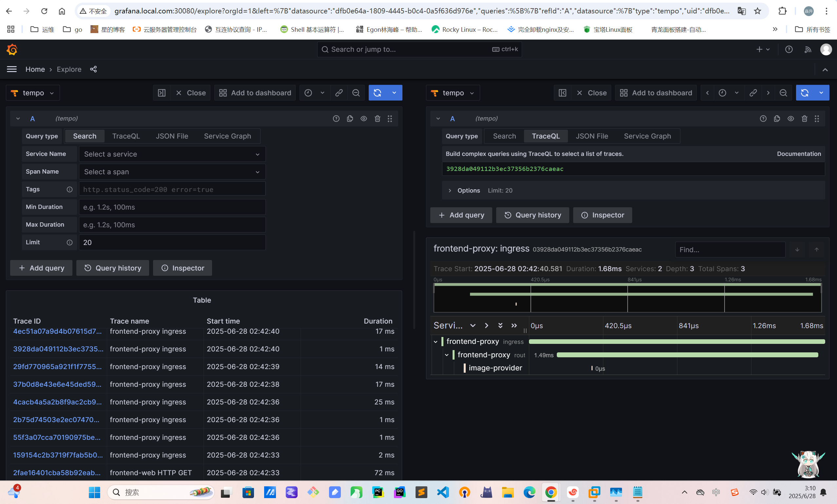This screenshot has height=504, width=837.
Task: Collapse top navigation chevron
Action: click(x=825, y=69)
